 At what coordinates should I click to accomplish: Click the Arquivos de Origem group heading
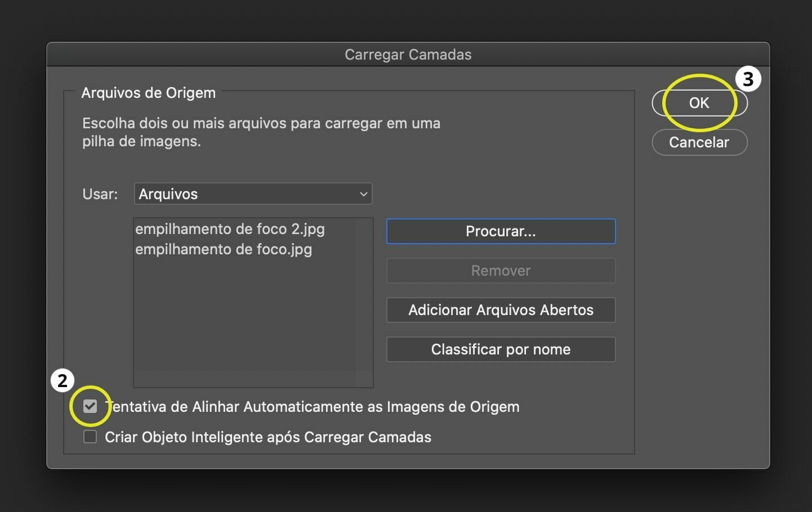pos(148,93)
